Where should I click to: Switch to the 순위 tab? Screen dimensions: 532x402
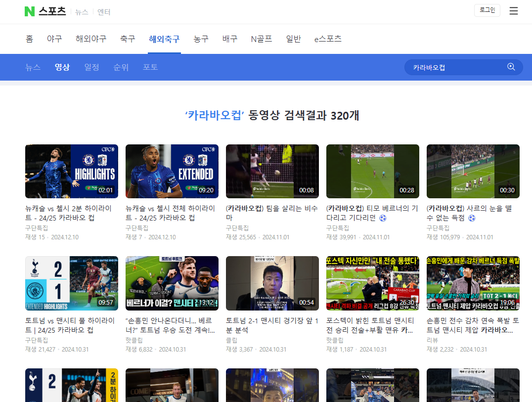[121, 67]
